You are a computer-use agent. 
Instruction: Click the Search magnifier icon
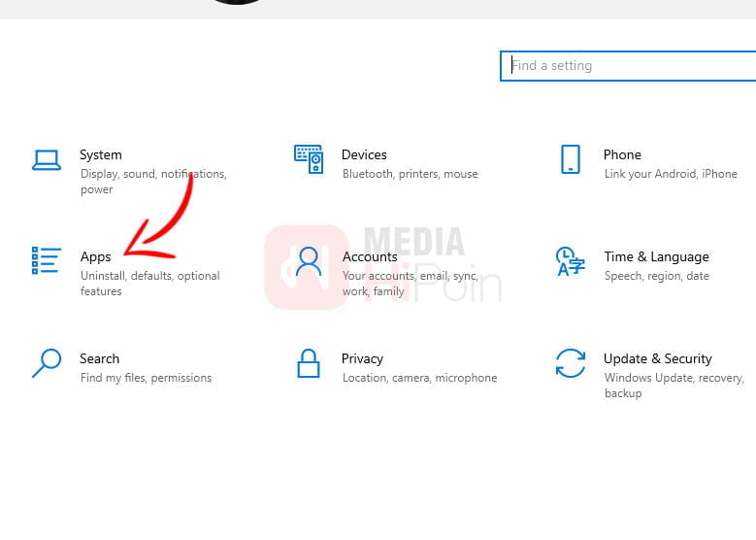pos(47,363)
